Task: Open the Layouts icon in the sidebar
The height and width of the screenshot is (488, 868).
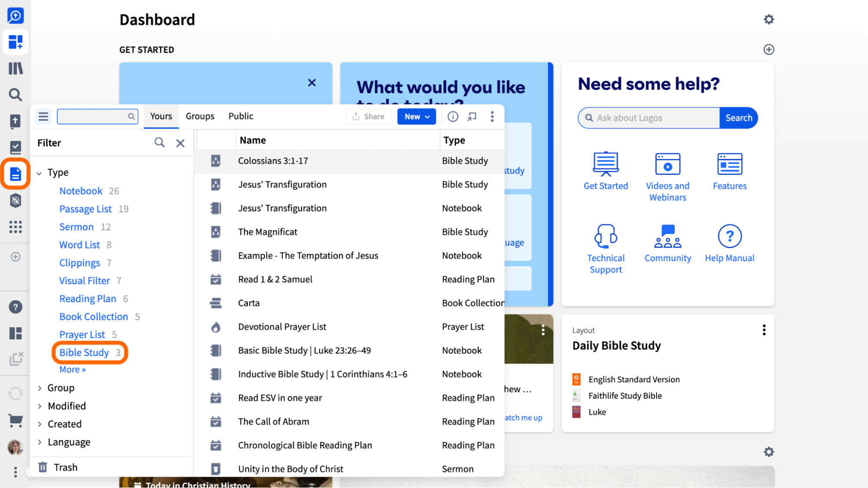Action: [x=16, y=333]
